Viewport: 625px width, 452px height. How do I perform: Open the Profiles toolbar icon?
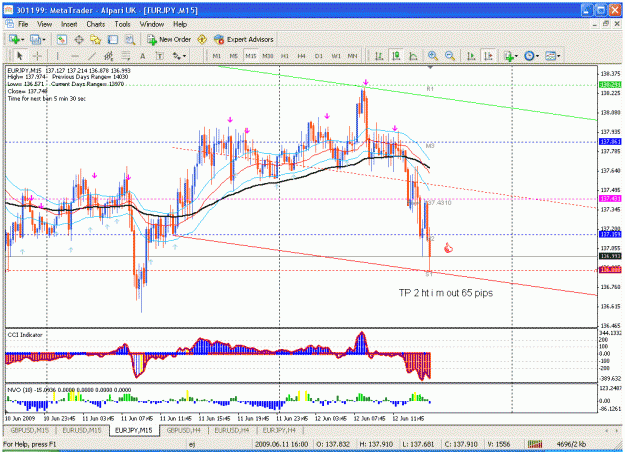click(x=35, y=39)
